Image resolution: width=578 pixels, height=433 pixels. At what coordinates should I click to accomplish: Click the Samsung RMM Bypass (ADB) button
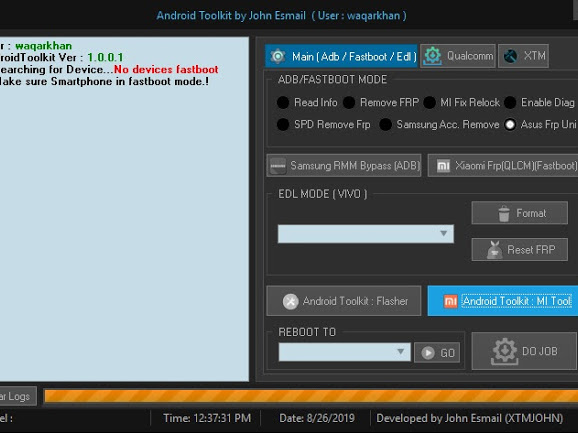[344, 165]
